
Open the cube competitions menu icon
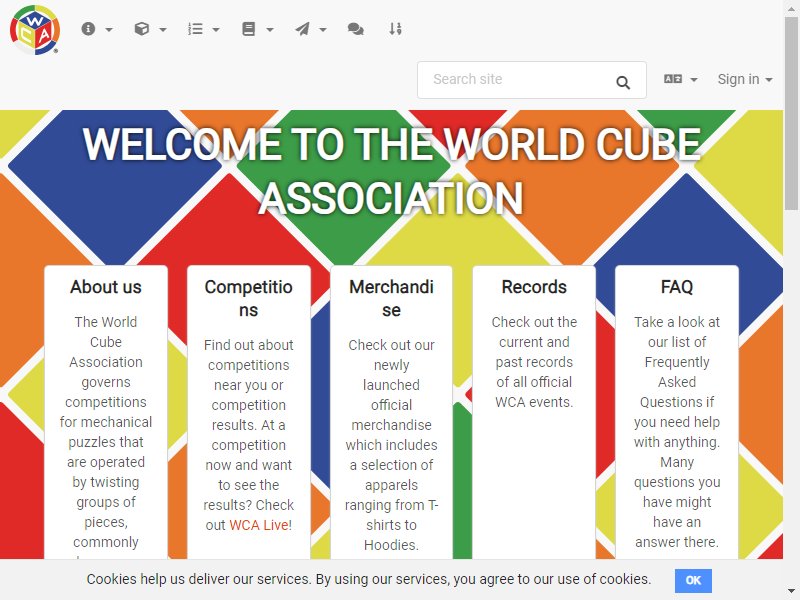[142, 29]
